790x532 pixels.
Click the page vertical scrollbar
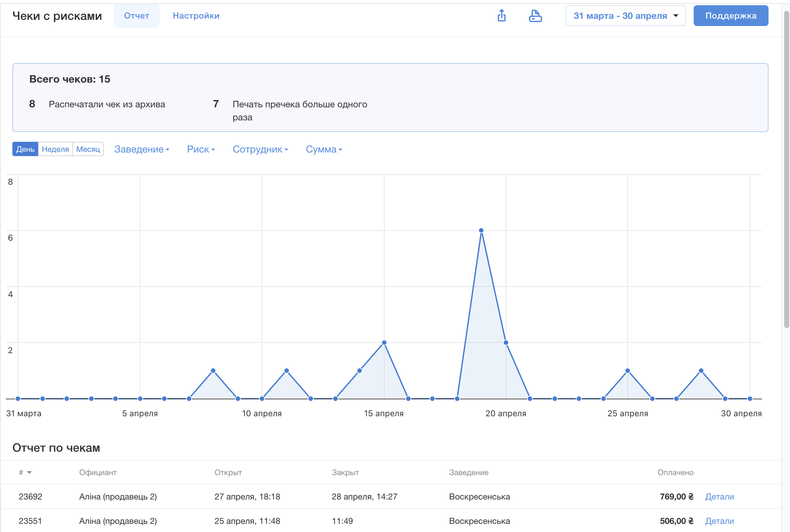(x=786, y=170)
